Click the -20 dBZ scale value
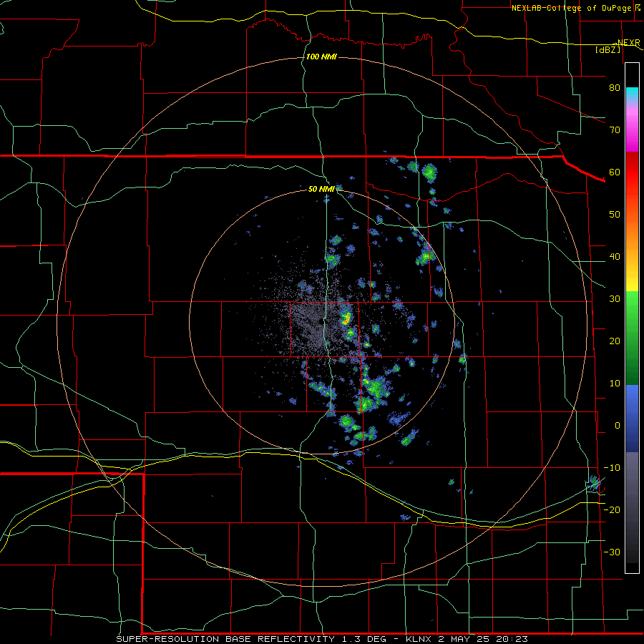This screenshot has width=644, height=644. (x=612, y=510)
